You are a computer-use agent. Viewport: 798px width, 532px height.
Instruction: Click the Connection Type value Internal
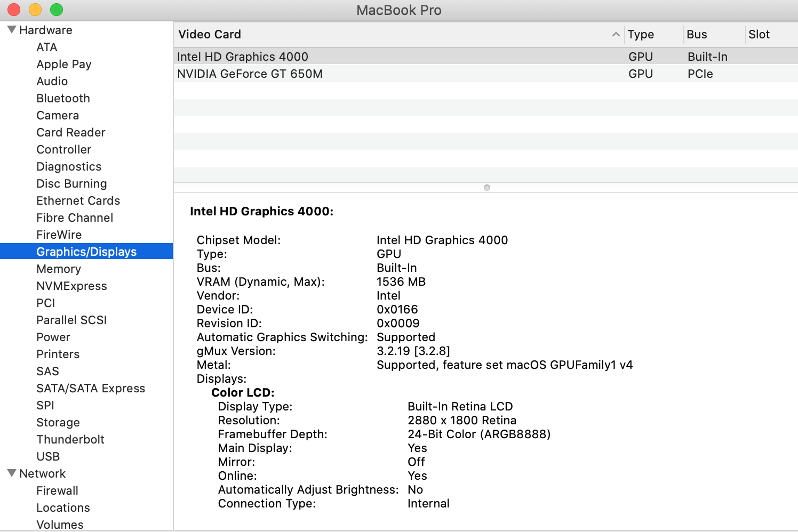click(428, 503)
